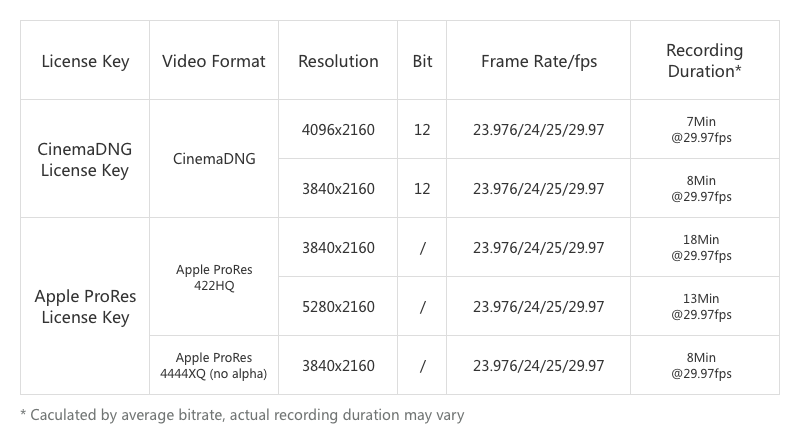Click the average bitrate footnote text
This screenshot has width=800, height=444.
[x=242, y=414]
